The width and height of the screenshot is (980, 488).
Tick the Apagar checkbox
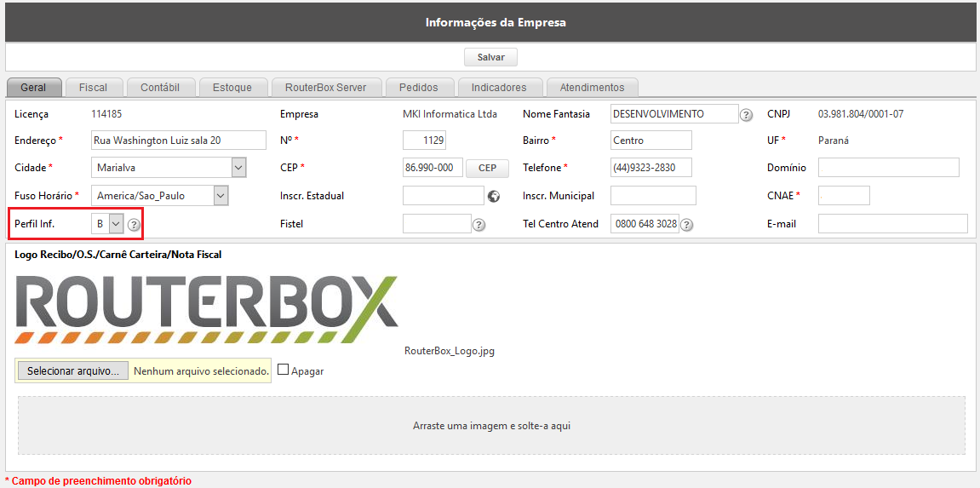(x=284, y=370)
